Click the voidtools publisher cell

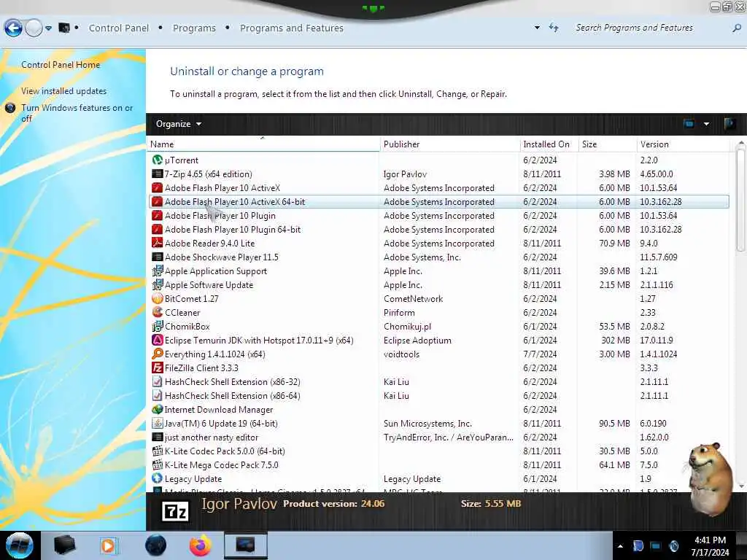coord(402,354)
